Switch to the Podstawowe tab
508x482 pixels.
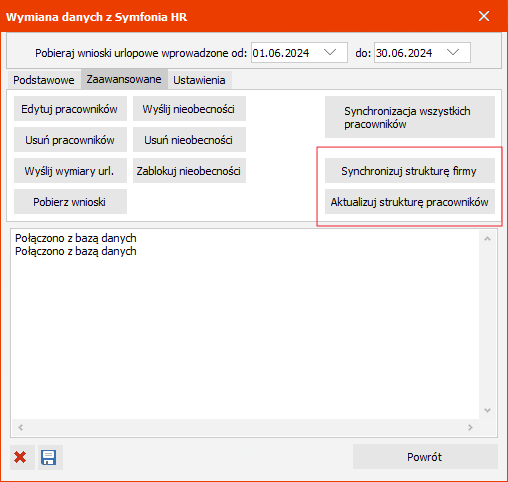coord(44,80)
